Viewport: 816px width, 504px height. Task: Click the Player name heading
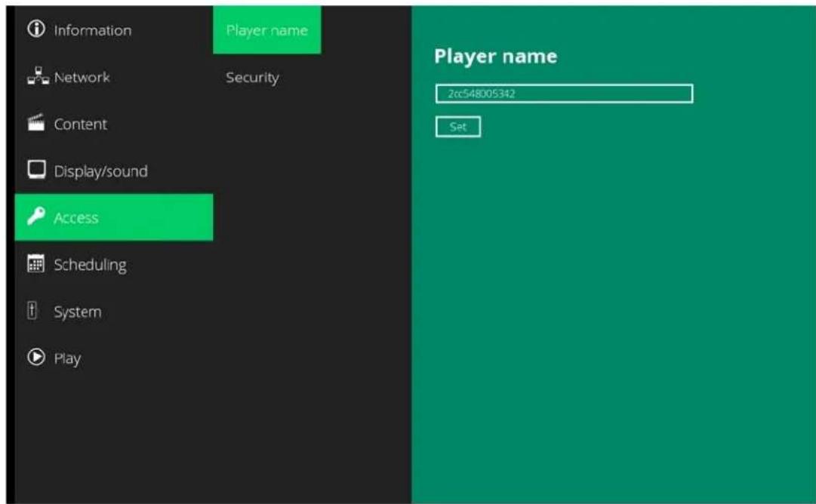[495, 56]
